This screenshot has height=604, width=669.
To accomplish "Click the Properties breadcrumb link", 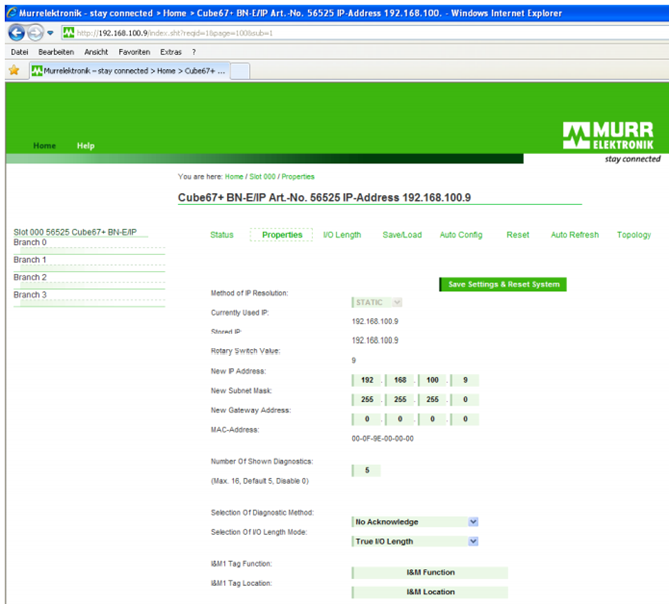I will (x=298, y=177).
